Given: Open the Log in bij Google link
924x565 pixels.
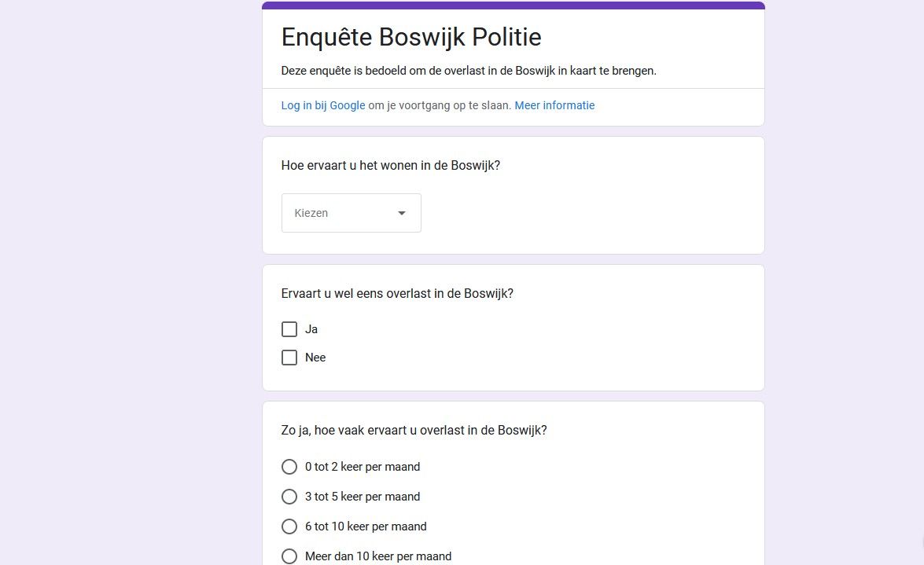Looking at the screenshot, I should [x=323, y=105].
